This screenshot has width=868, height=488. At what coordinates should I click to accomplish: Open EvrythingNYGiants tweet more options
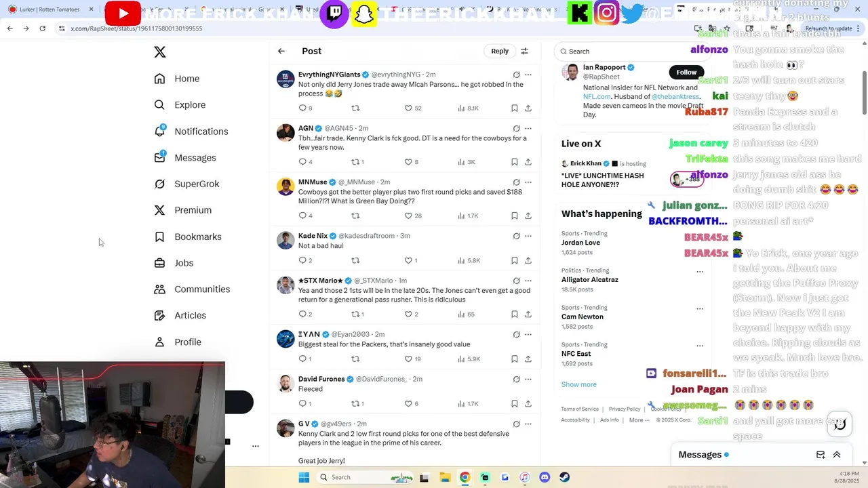click(528, 75)
